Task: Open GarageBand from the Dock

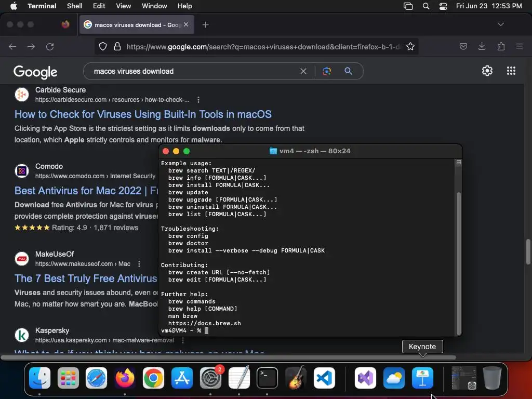Action: (296, 378)
